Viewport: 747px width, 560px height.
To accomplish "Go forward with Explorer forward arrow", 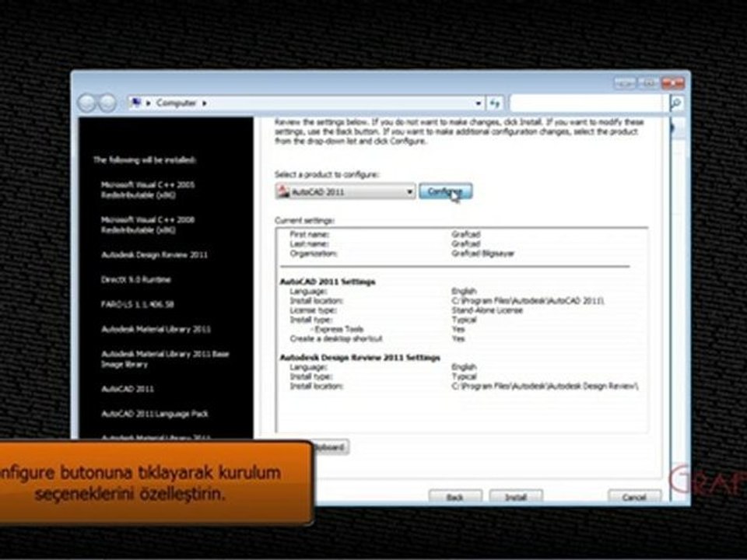I will coord(107,103).
